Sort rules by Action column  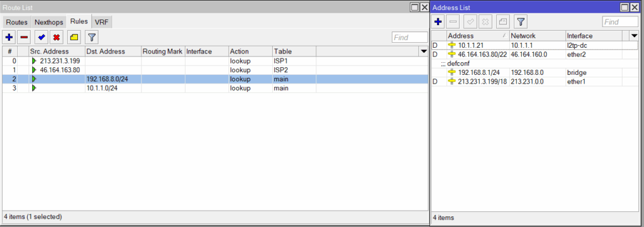[x=250, y=52]
